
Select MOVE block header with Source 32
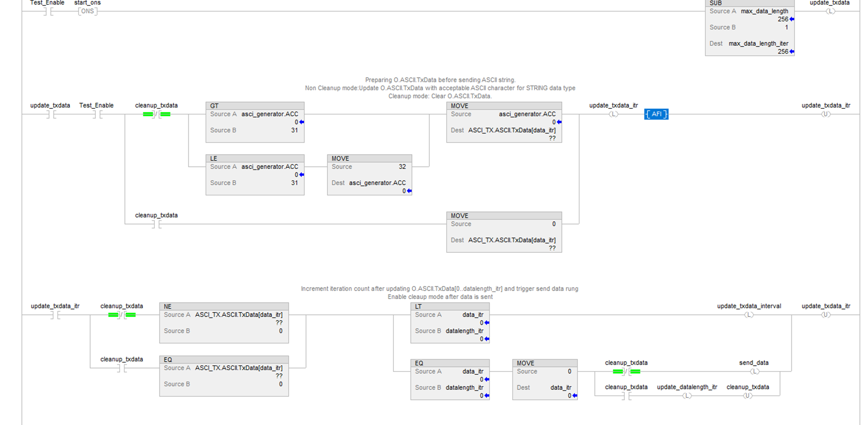click(370, 159)
